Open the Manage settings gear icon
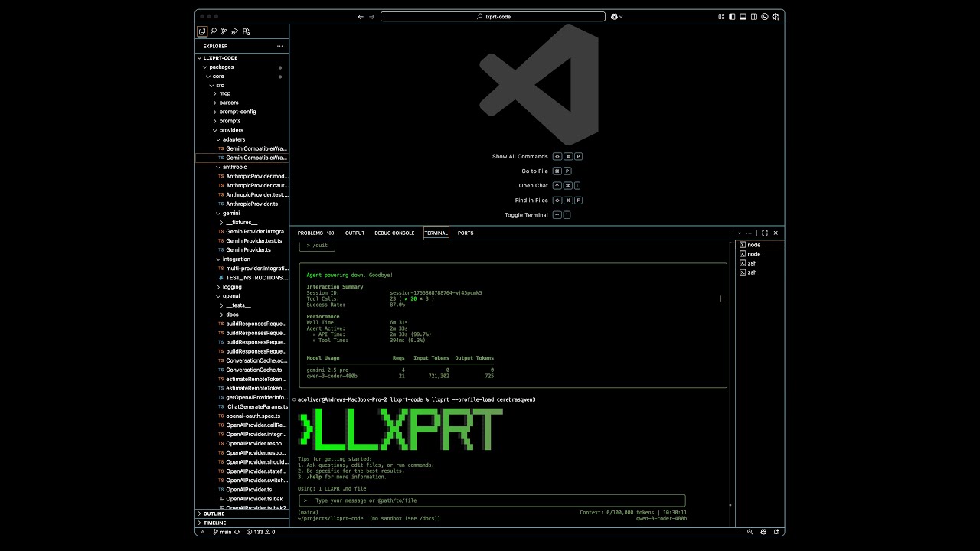This screenshot has width=980, height=551. click(776, 16)
